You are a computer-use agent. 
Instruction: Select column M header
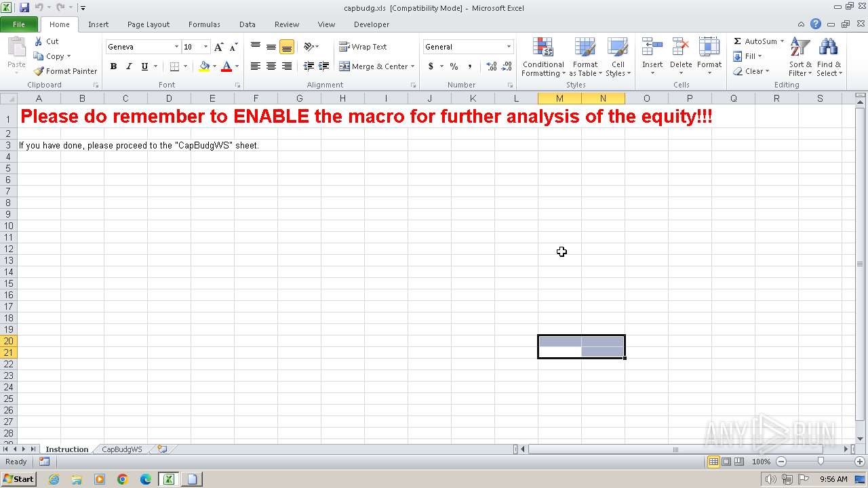click(559, 98)
